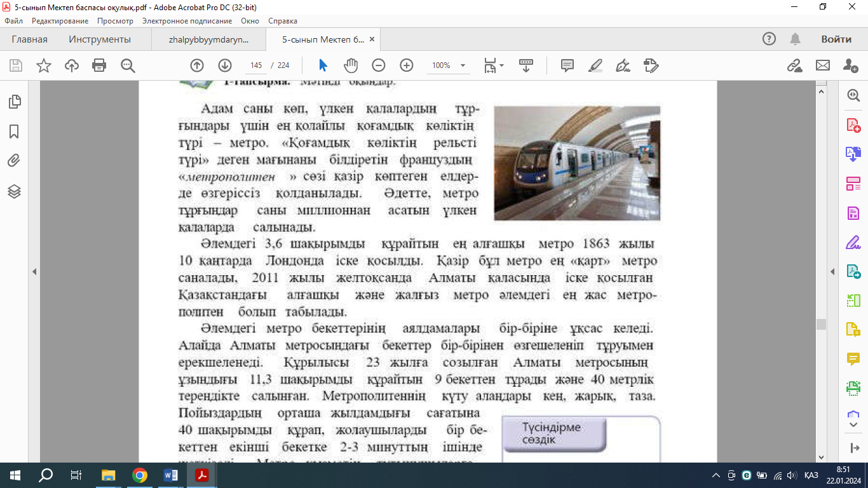Expand the page fit options dropdown
Screen dimensions: 868x488
coord(501,65)
